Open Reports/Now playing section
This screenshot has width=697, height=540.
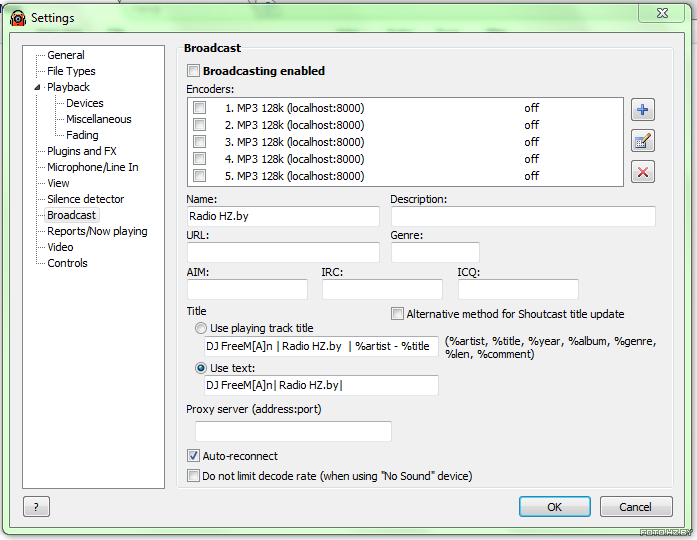tap(97, 231)
